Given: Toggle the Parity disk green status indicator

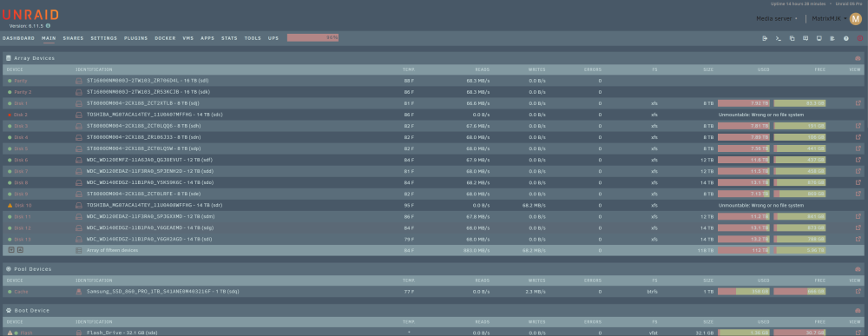Looking at the screenshot, I should tap(10, 81).
